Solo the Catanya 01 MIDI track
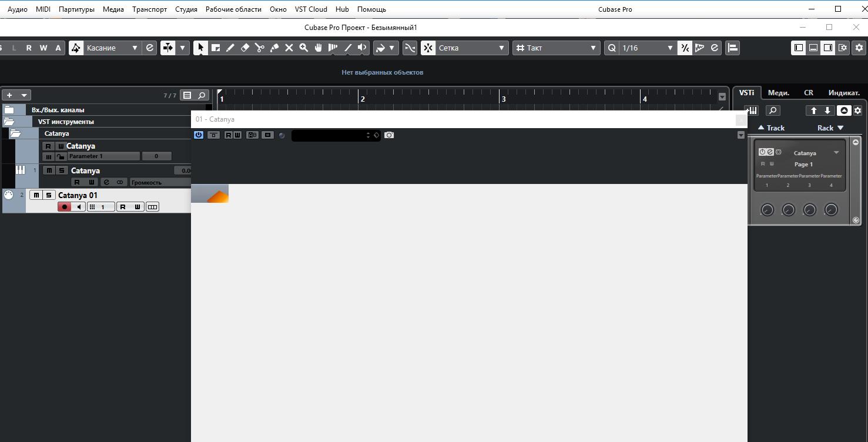The width and height of the screenshot is (868, 442). tap(49, 195)
